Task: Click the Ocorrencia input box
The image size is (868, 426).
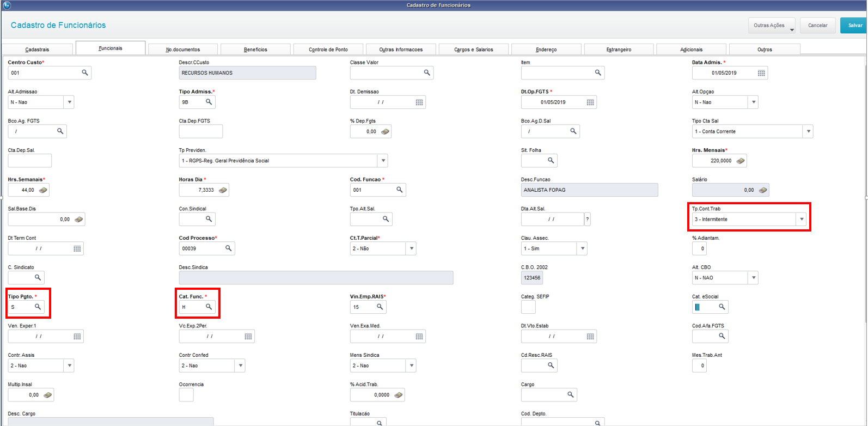Action: pyautogui.click(x=186, y=395)
